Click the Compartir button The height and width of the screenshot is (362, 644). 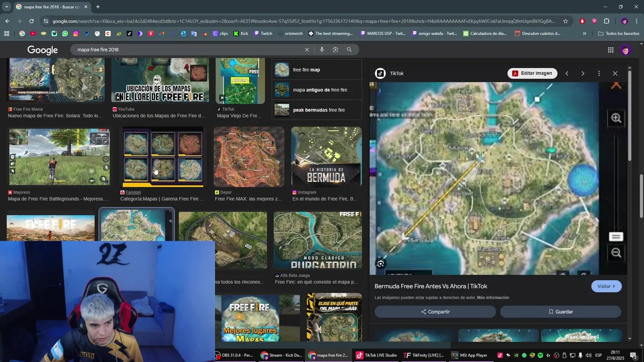[435, 312]
